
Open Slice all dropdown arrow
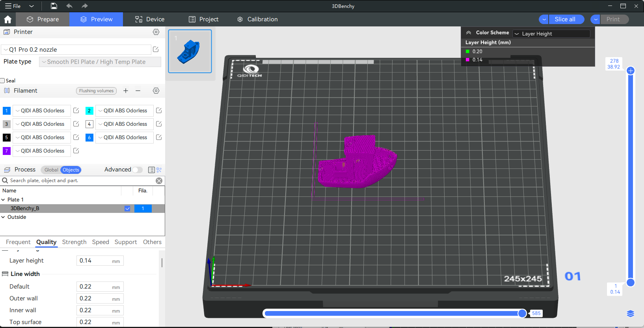click(x=544, y=19)
